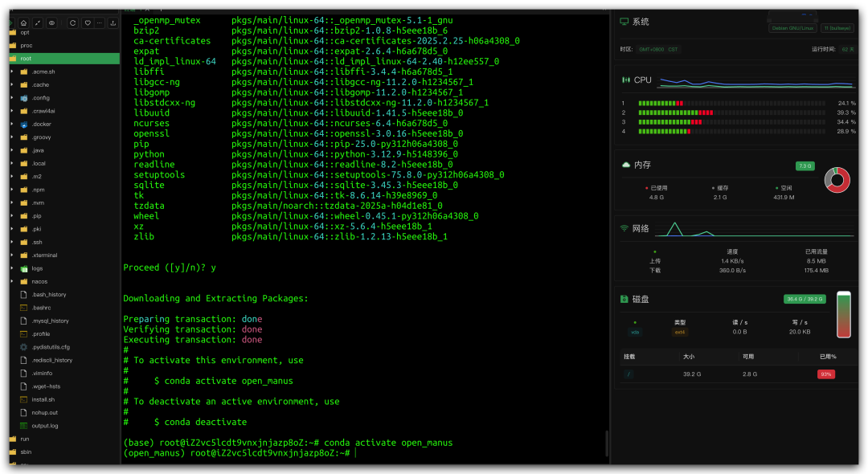This screenshot has width=868, height=474.
Task: Click the download icon in file toolbar
Action: 113,23
